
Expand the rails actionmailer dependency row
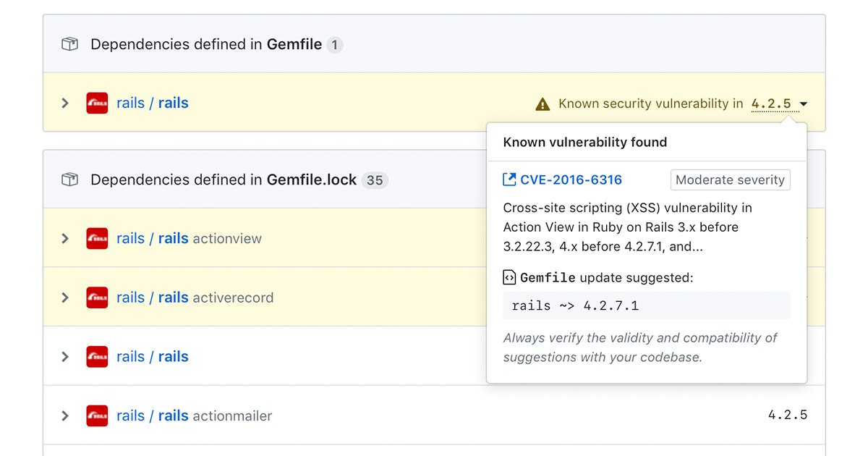tap(65, 415)
